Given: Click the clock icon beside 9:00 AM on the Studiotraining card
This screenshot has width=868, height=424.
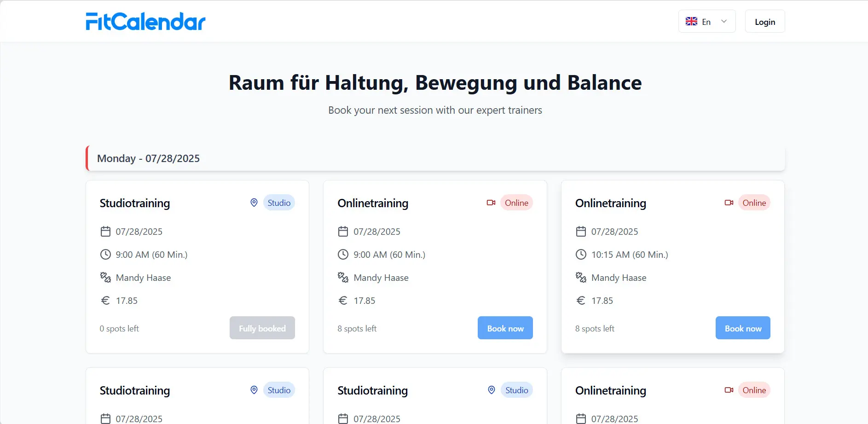Looking at the screenshot, I should pos(105,254).
